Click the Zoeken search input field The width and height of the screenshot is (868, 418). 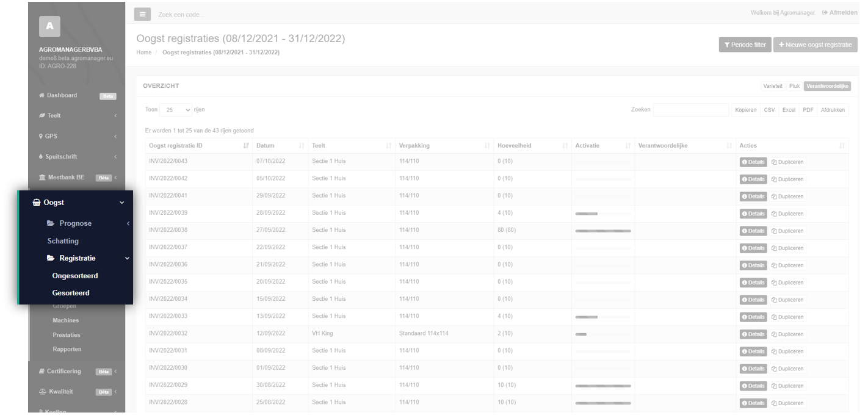click(690, 110)
